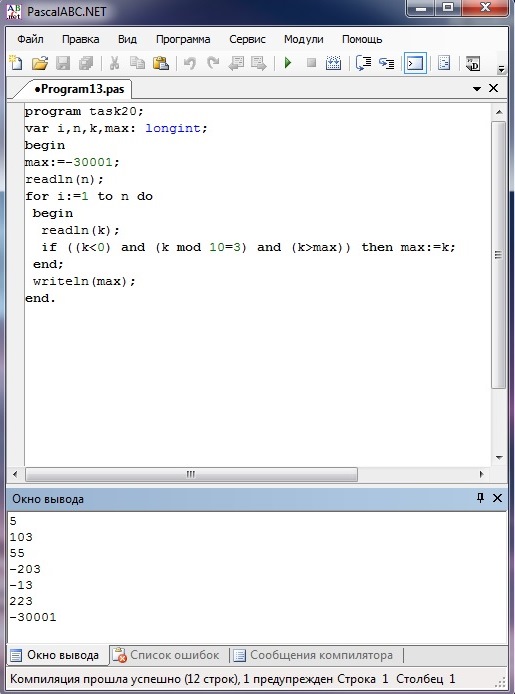The width and height of the screenshot is (515, 694).
Task: Click the Copy icon in toolbar
Action: (x=138, y=63)
